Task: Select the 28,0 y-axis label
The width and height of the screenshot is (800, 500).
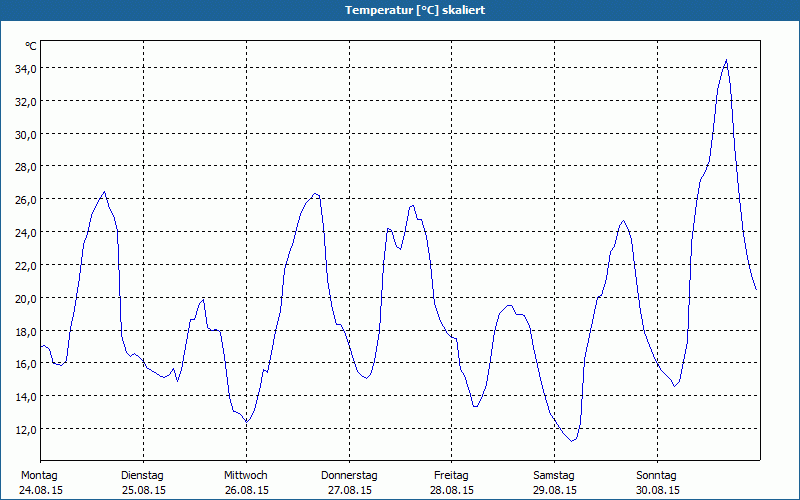Action: [x=26, y=167]
